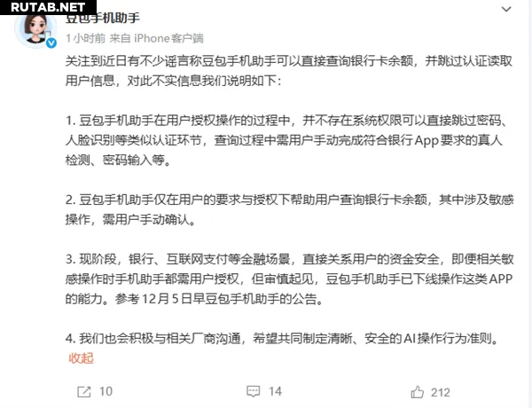Click the repost share icon
Image resolution: width=532 pixels, height=408 pixels.
(84, 392)
